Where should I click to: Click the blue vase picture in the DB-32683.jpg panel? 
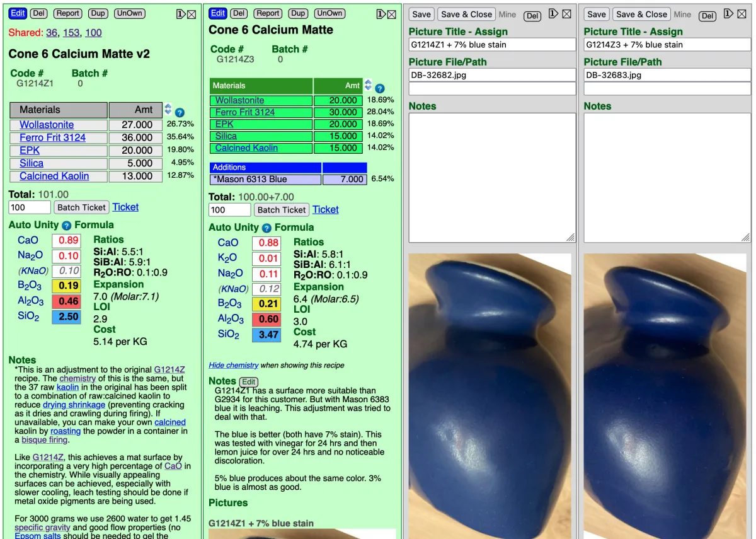665,396
